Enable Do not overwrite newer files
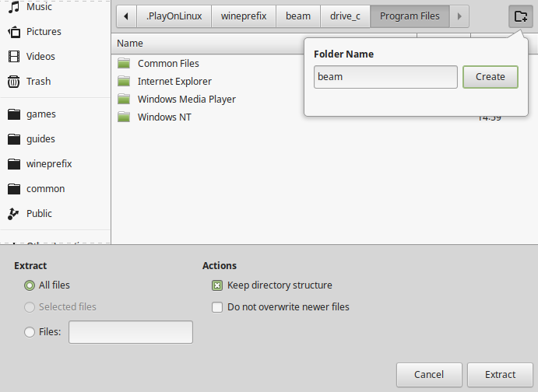Screen dimensions: 538x392 (x=217, y=307)
